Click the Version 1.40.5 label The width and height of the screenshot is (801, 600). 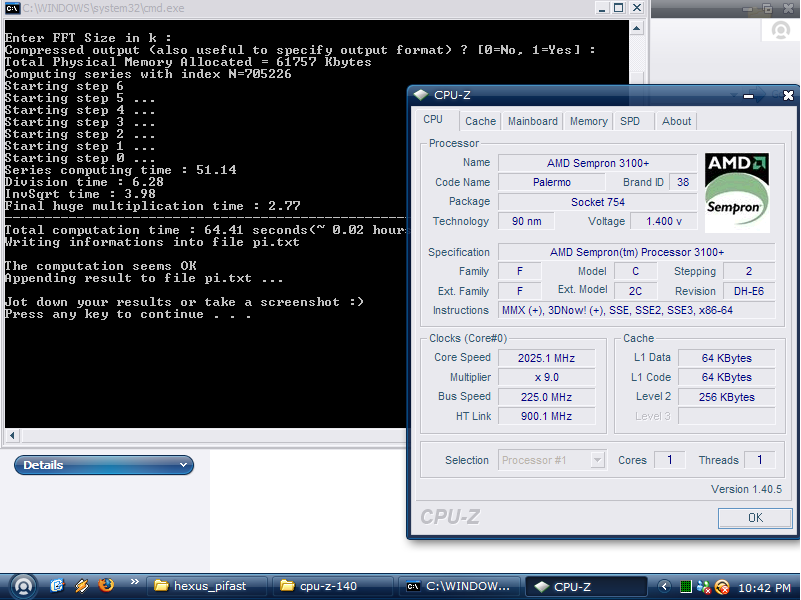pyautogui.click(x=746, y=489)
